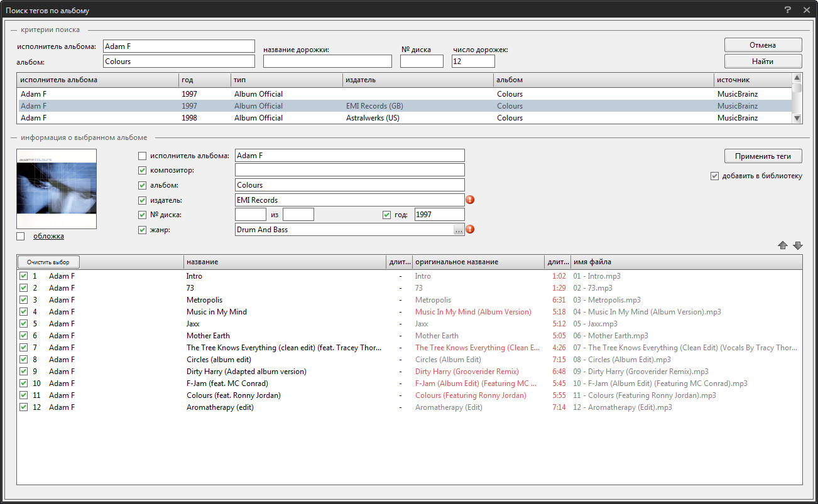Click original name Dirty Harry (Grooverider Remix)
Screen dimensions: 818x504
point(467,372)
